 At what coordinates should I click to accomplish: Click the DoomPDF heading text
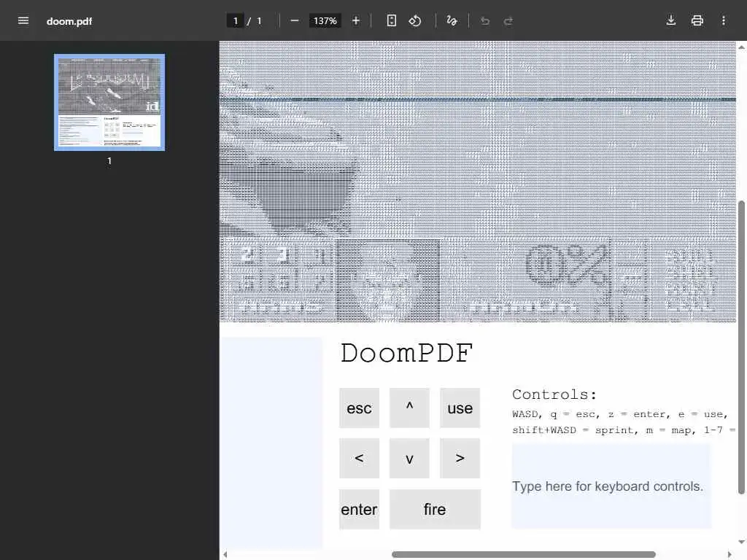tap(406, 354)
